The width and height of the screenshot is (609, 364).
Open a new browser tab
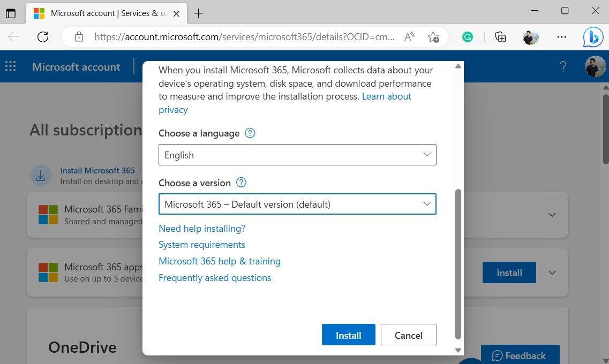(x=199, y=13)
